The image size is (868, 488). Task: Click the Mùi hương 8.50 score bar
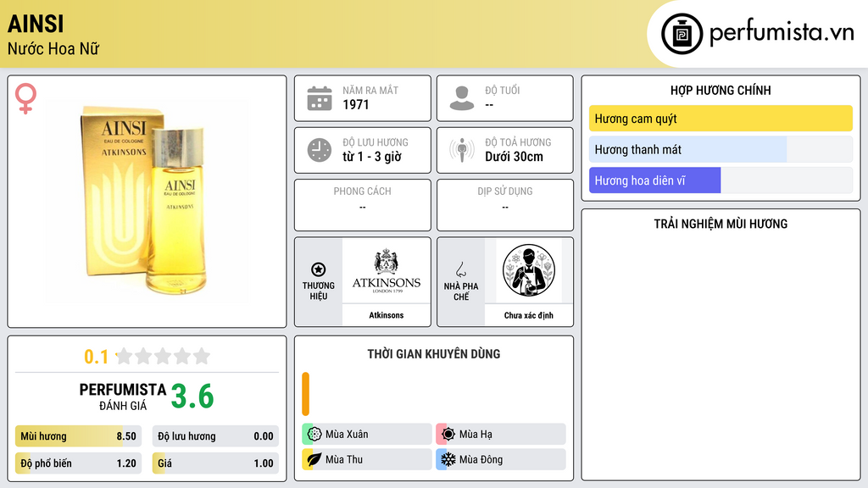click(79, 436)
